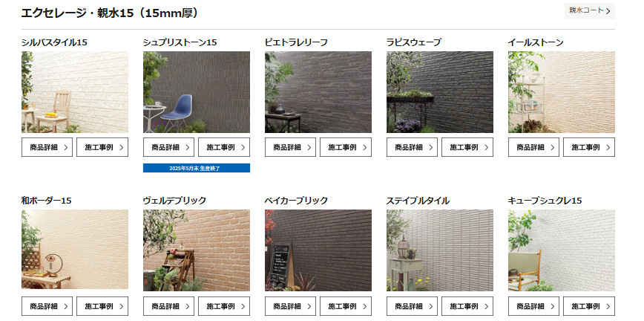This screenshot has width=644, height=321.
Task: Click 施工事例 button under シルバスタイル15
Action: pyautogui.click(x=102, y=147)
